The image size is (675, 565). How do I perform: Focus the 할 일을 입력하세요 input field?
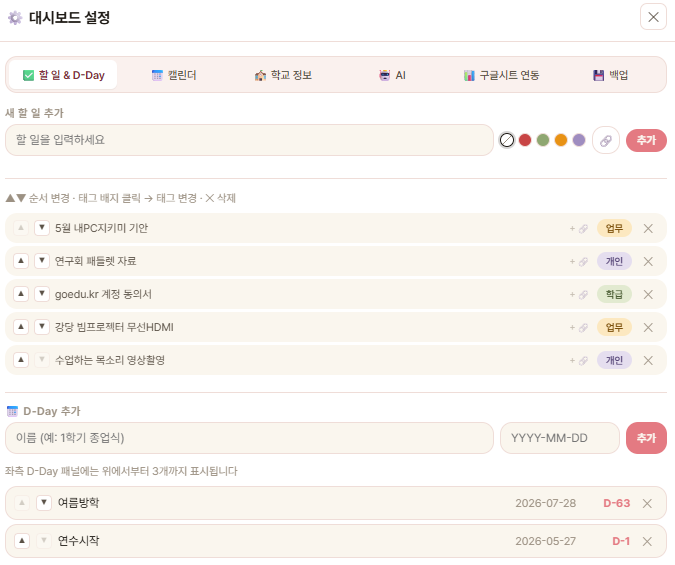pos(249,140)
